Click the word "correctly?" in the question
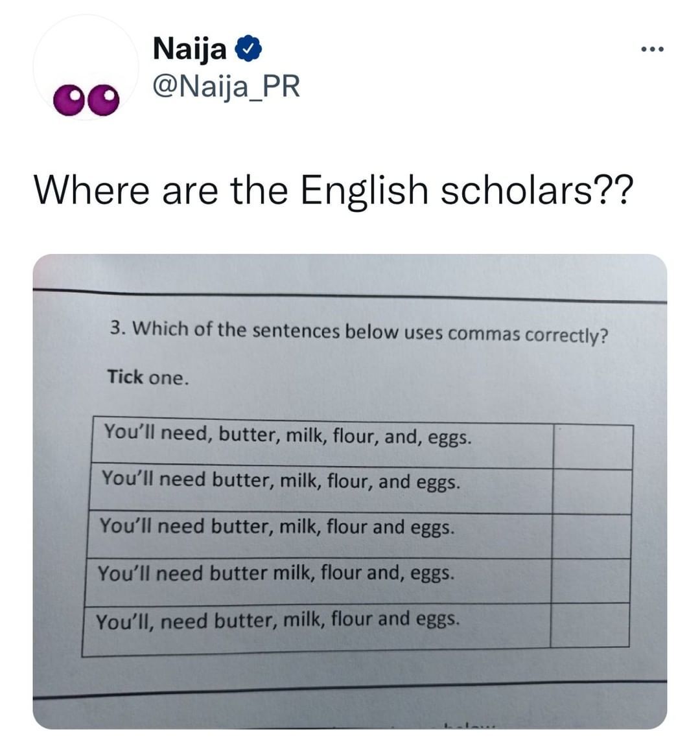 point(566,336)
